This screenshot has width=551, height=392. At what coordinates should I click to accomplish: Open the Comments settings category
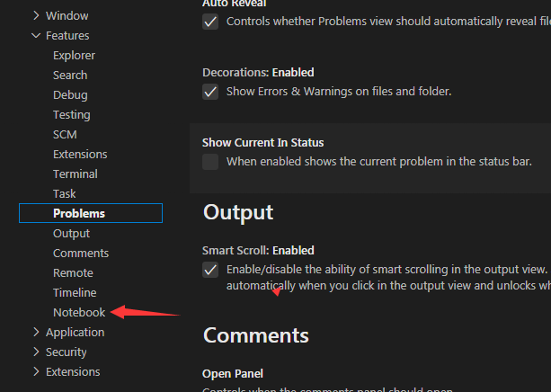coord(81,254)
